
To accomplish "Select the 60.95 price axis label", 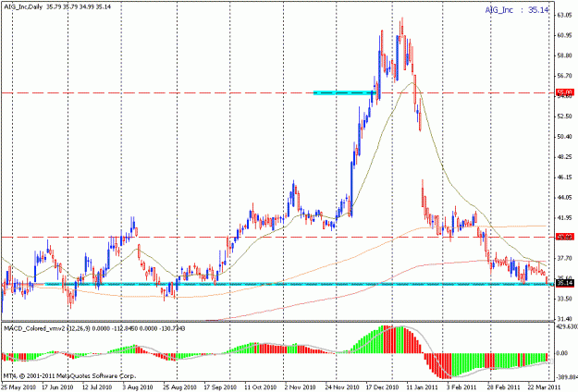I will click(x=565, y=35).
